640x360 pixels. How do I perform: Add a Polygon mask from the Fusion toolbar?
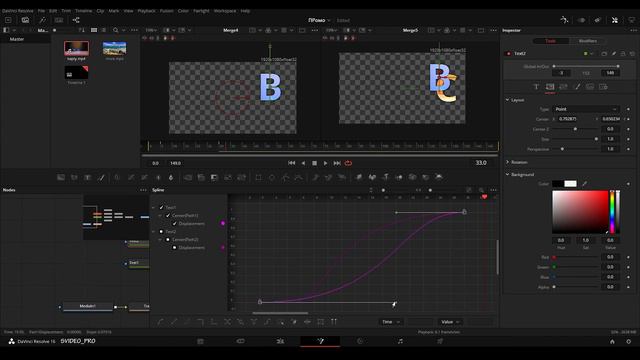click(x=285, y=177)
